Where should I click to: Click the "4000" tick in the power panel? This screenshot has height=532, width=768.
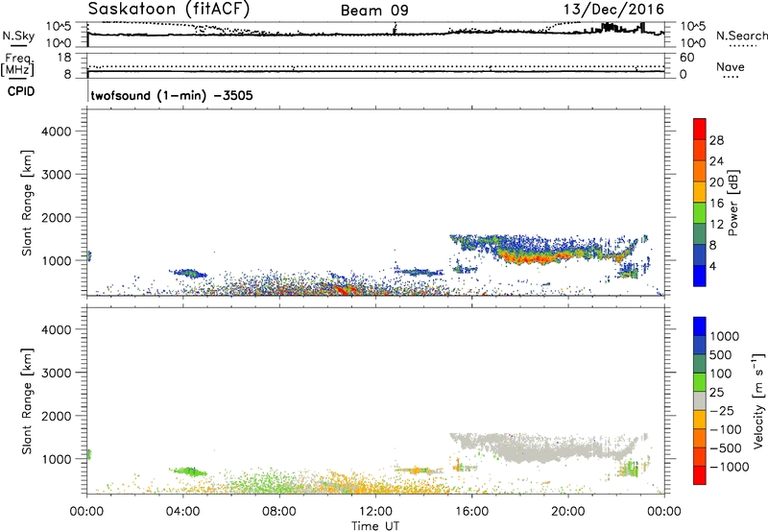point(56,132)
